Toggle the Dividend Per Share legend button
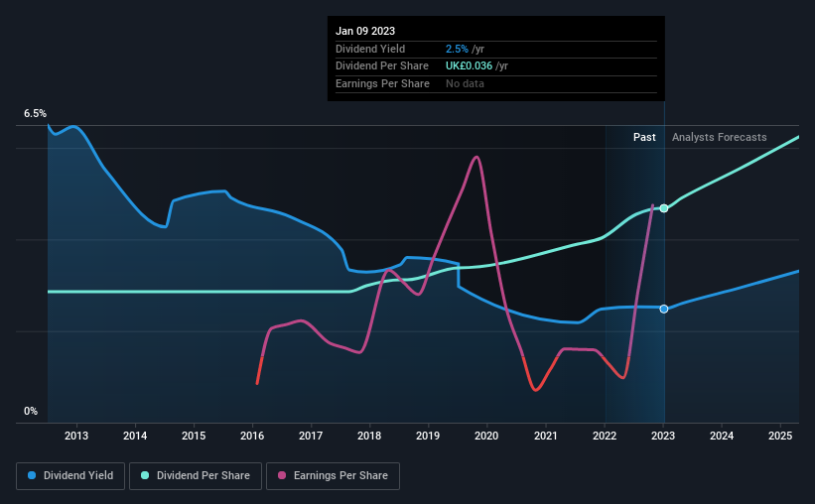The width and height of the screenshot is (815, 504). 196,476
